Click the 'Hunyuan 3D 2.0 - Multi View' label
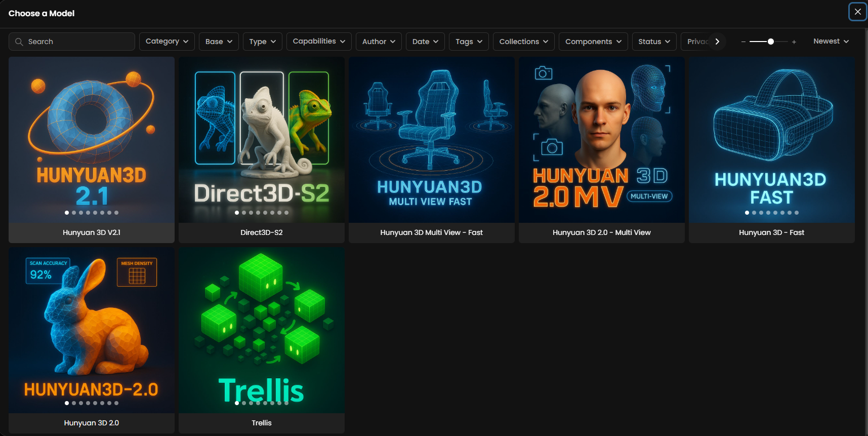The image size is (868, 436). pos(602,232)
